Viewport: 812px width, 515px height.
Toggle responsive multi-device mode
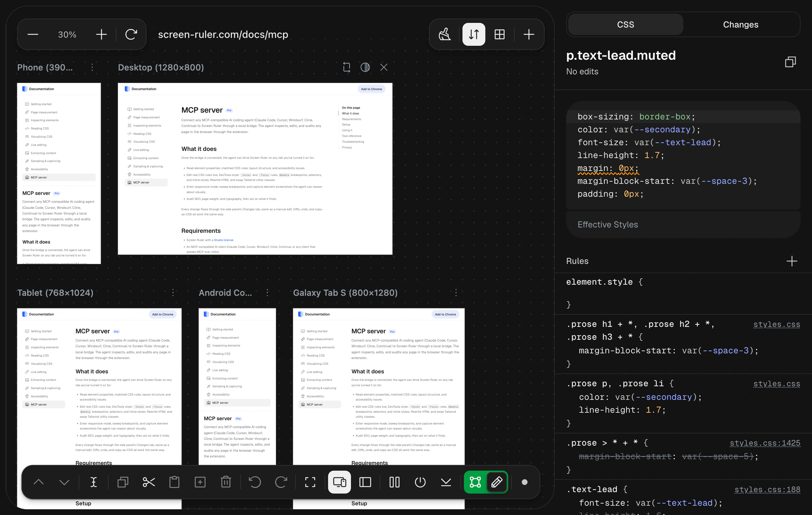[340, 482]
